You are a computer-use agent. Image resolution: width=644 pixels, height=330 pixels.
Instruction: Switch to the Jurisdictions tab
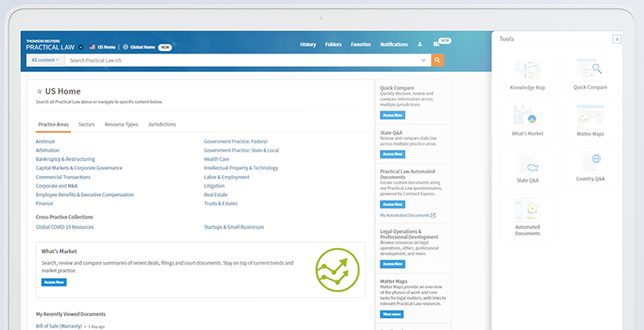point(162,124)
